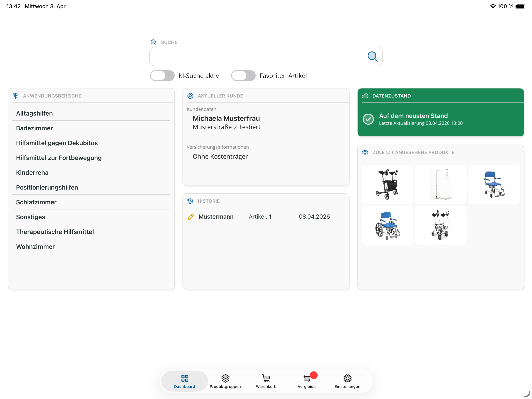This screenshot has height=399, width=532.
Task: Click Artikel: 1 in history row
Action: [x=260, y=217]
